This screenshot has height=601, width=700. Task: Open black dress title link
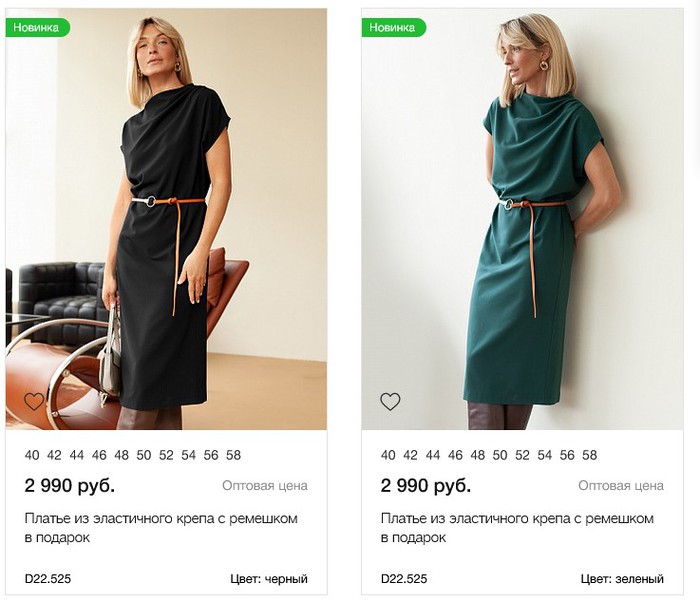click(x=160, y=528)
